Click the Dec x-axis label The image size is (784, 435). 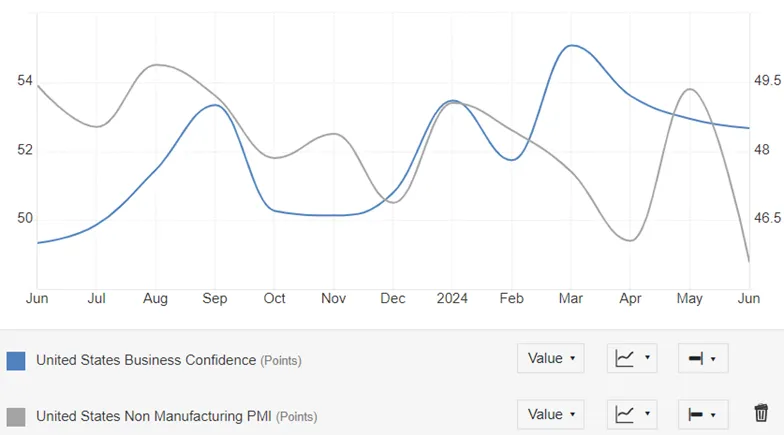pyautogui.click(x=393, y=298)
